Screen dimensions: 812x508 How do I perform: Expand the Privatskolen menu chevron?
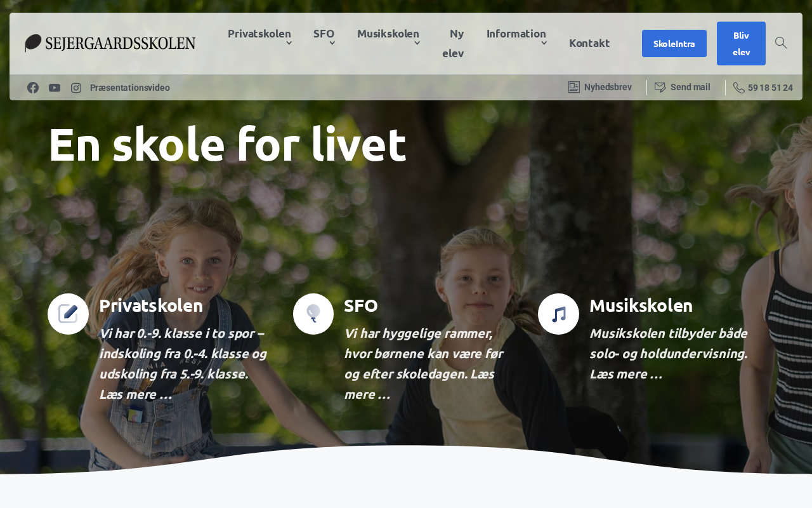(x=289, y=43)
